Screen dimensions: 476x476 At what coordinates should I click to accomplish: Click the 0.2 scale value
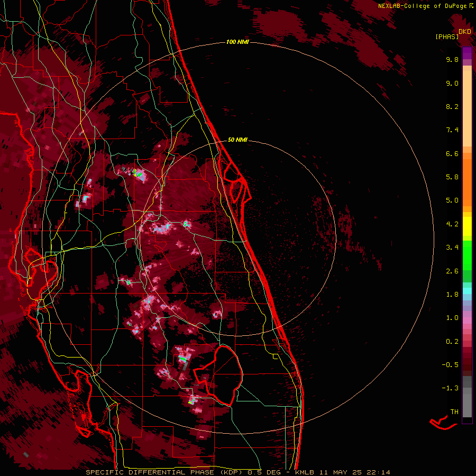[452, 342]
